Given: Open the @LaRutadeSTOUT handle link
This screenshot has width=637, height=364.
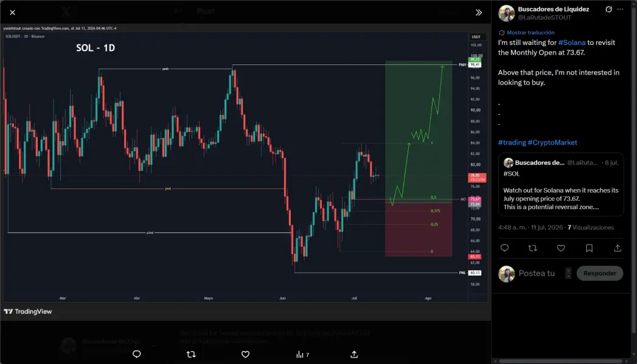Looking at the screenshot, I should pyautogui.click(x=545, y=18).
